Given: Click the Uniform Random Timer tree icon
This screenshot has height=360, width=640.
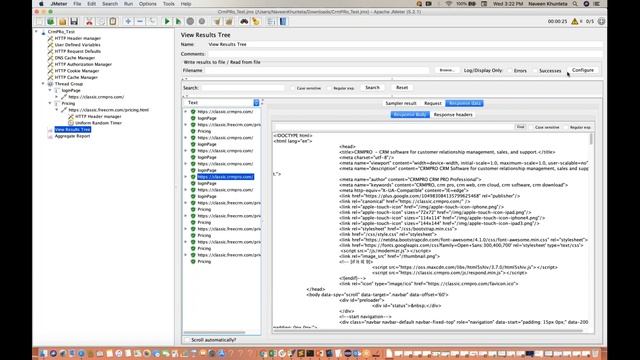Looking at the screenshot, I should (x=71, y=123).
